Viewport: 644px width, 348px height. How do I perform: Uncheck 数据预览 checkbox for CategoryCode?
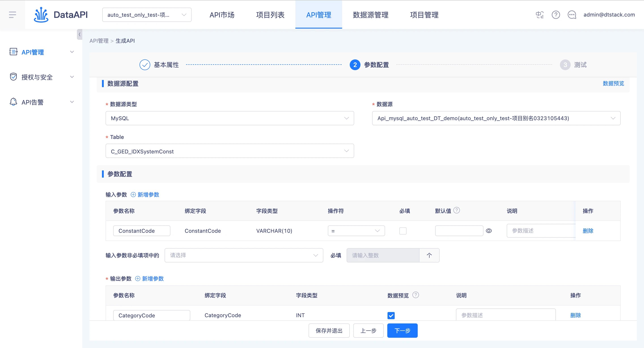click(391, 315)
